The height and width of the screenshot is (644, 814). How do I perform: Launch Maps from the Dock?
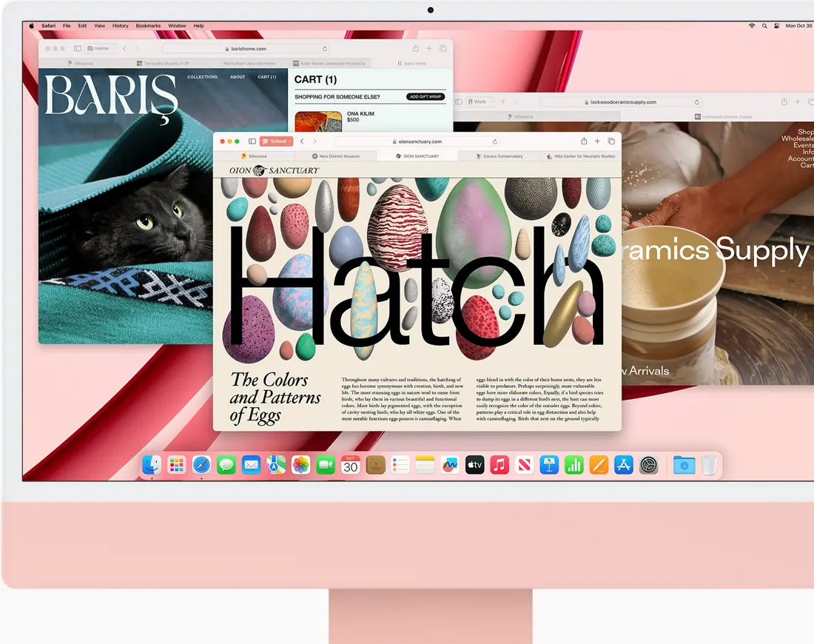coord(276,465)
